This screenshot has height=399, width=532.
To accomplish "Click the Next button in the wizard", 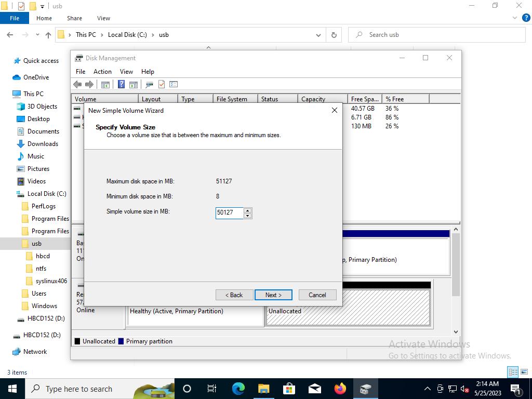I will [273, 295].
